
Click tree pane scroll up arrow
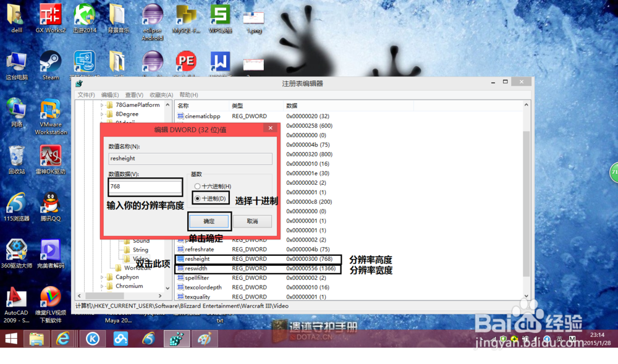[168, 105]
